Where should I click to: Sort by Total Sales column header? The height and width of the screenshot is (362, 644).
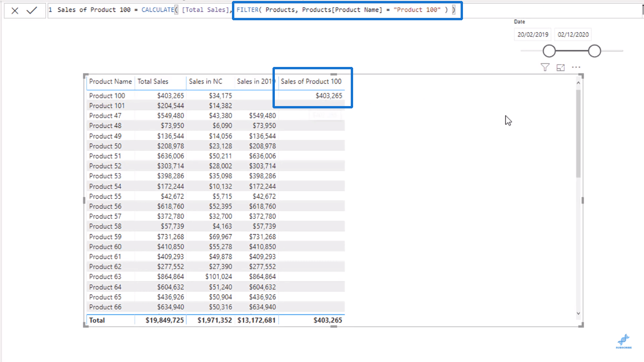pyautogui.click(x=153, y=81)
